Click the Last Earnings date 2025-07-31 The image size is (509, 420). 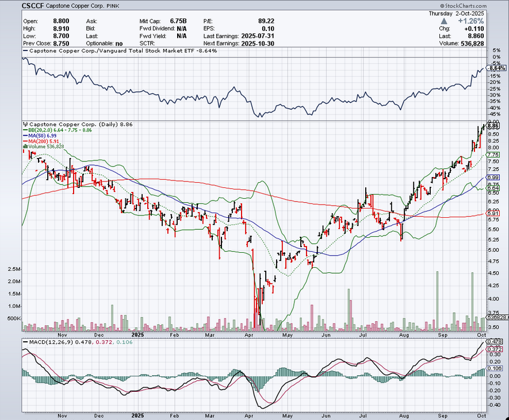[x=257, y=36]
